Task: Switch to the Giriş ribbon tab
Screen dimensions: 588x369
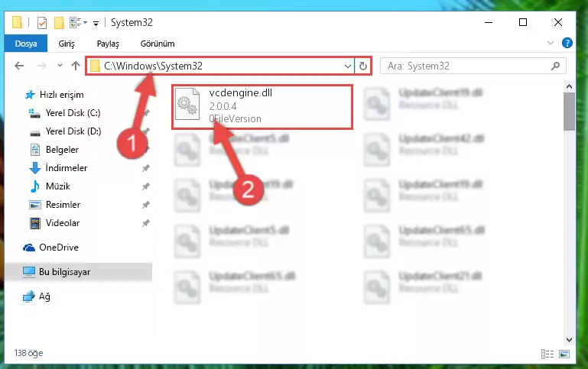Action: 67,44
